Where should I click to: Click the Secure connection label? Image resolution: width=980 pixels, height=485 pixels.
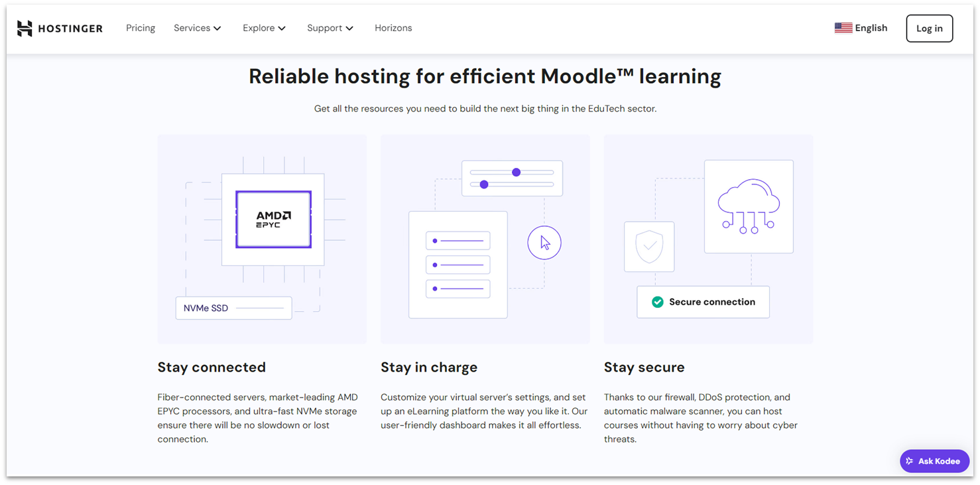tap(712, 302)
